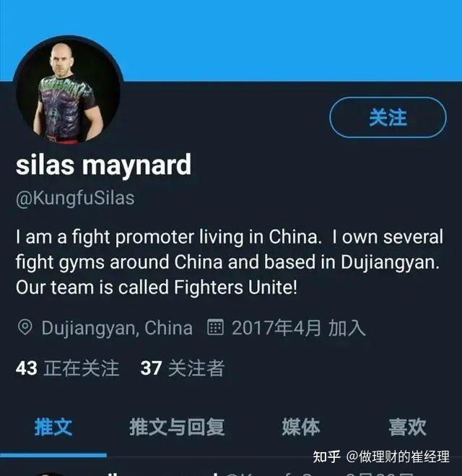Click the 2017年4月 加入 join date
This screenshot has height=476, width=462.
point(298,328)
